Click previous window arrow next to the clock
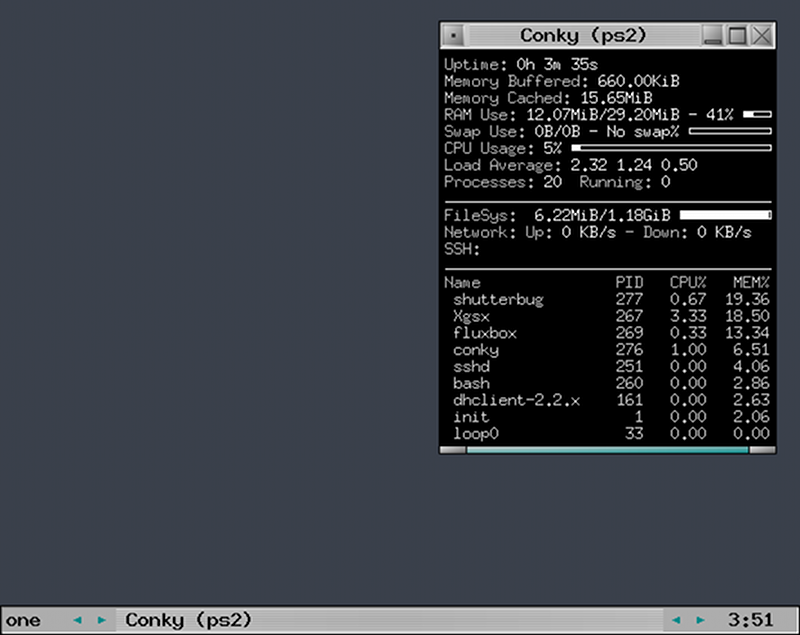This screenshot has width=800, height=635. (677, 620)
